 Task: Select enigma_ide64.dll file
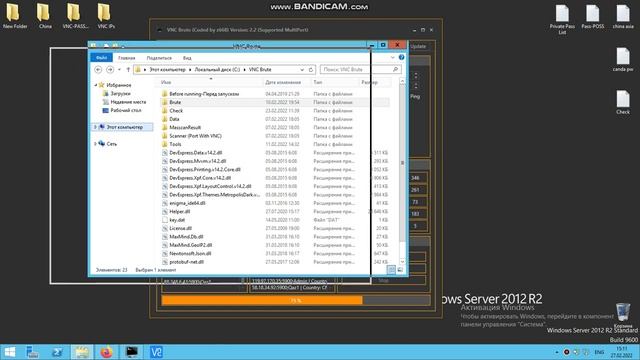187,203
